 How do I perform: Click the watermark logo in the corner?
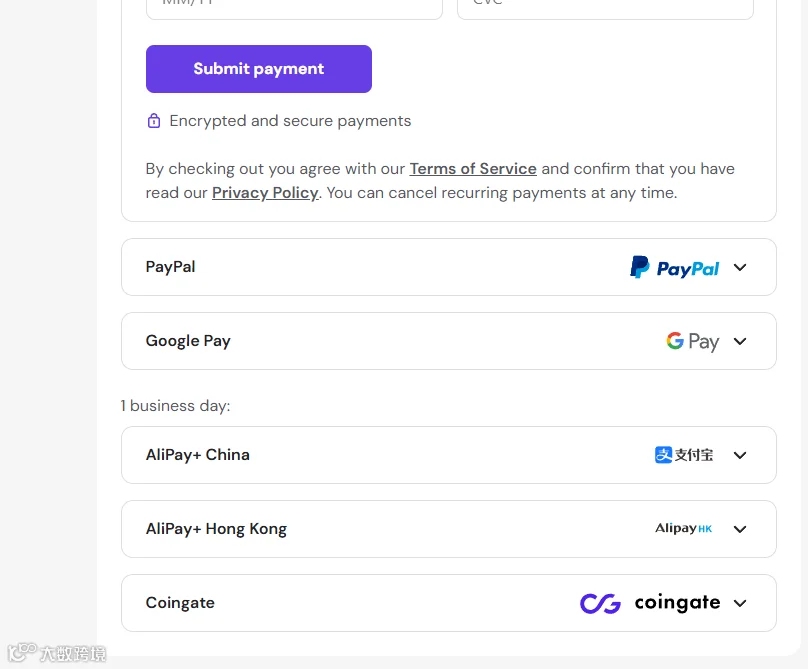(x=57, y=653)
